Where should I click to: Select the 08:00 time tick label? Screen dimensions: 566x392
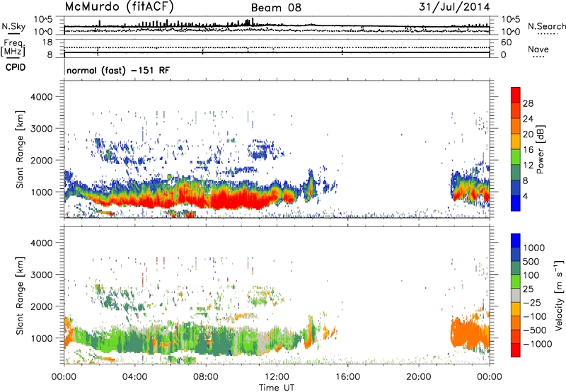(206, 377)
